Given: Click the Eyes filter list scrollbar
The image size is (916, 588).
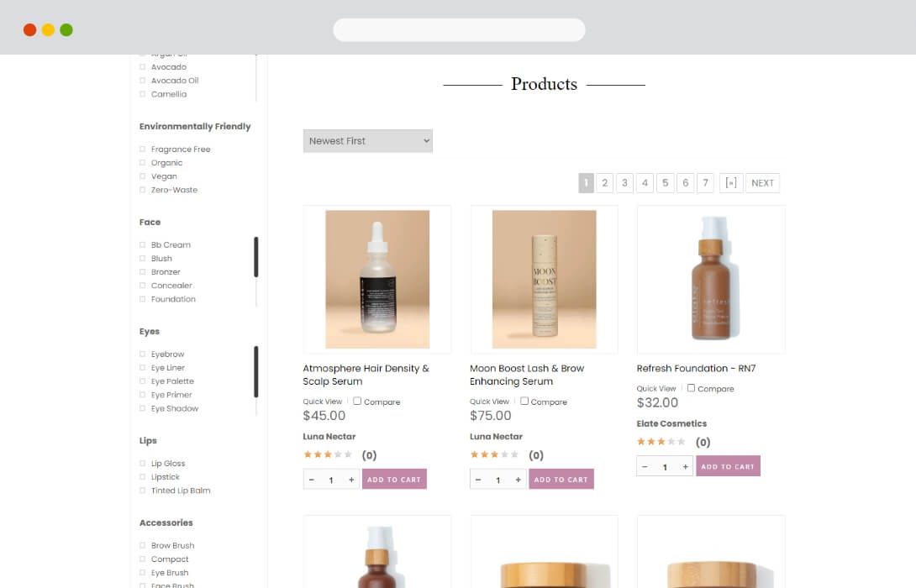Looking at the screenshot, I should tap(255, 372).
